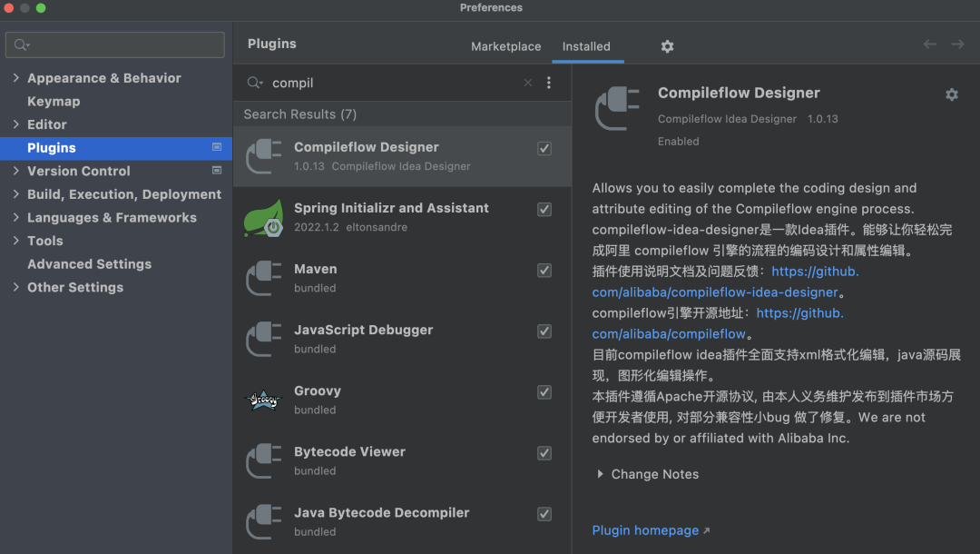
Task: Click the plugin search magnifier icon
Action: 254,83
